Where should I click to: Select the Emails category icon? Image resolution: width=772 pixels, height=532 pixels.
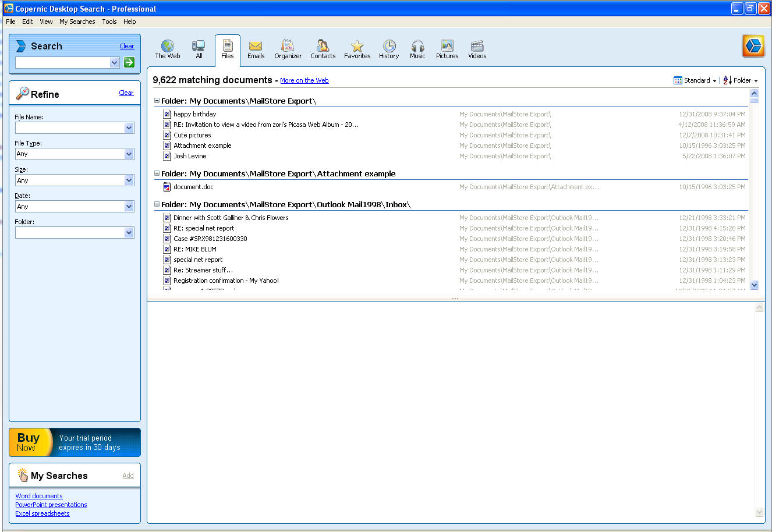[256, 49]
